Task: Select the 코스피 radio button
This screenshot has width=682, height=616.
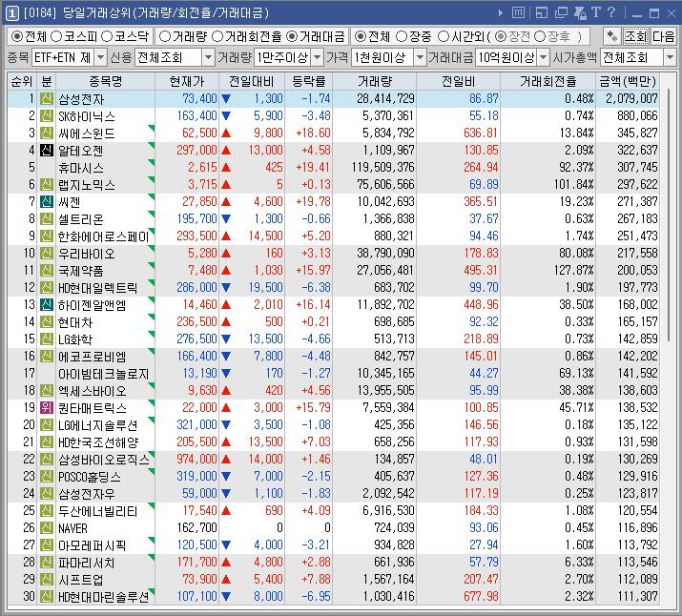Action: click(56, 36)
